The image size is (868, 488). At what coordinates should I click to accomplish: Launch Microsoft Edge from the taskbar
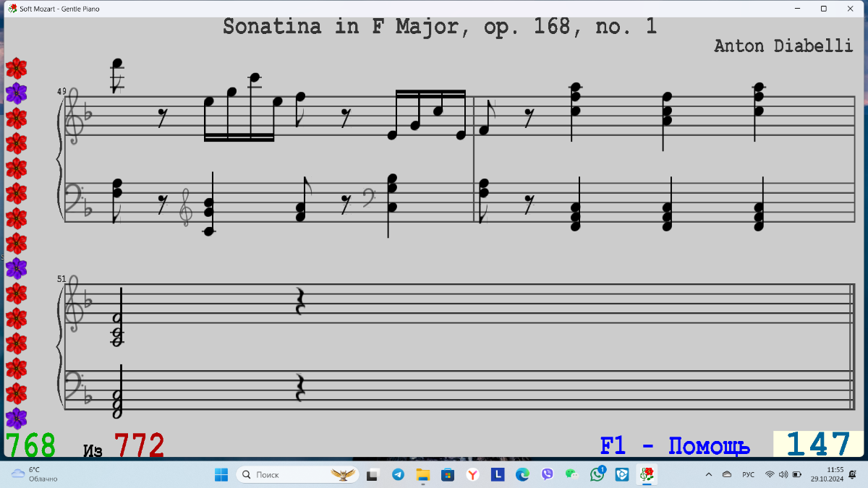[x=522, y=474]
